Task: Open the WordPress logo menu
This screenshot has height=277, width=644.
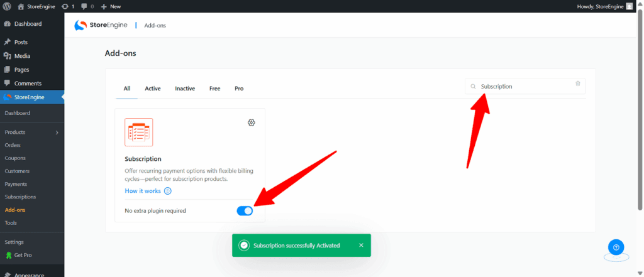Action: pos(7,6)
